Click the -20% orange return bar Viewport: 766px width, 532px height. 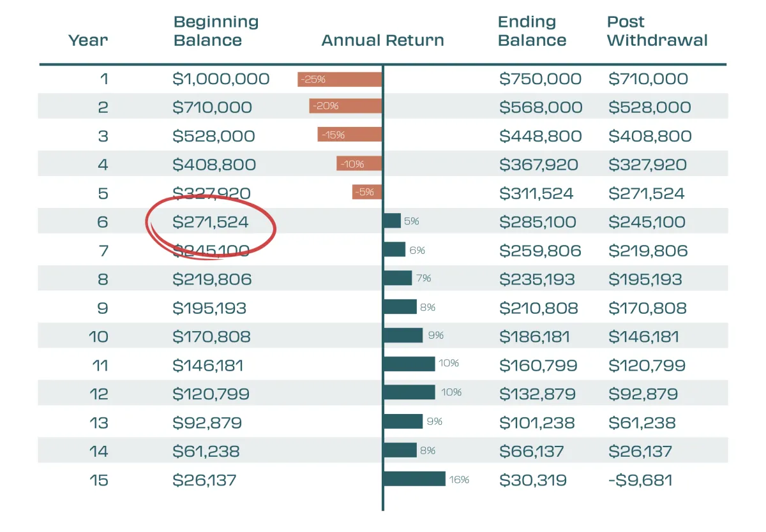tap(345, 106)
